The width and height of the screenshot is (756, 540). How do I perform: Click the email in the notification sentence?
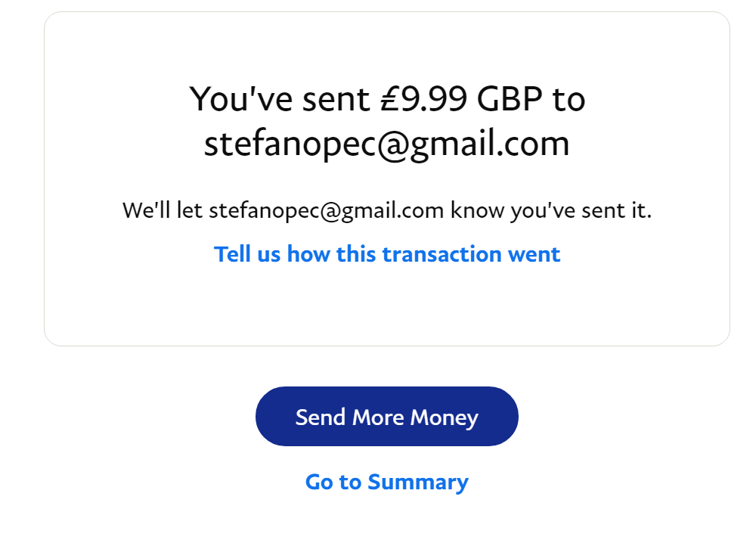click(326, 210)
